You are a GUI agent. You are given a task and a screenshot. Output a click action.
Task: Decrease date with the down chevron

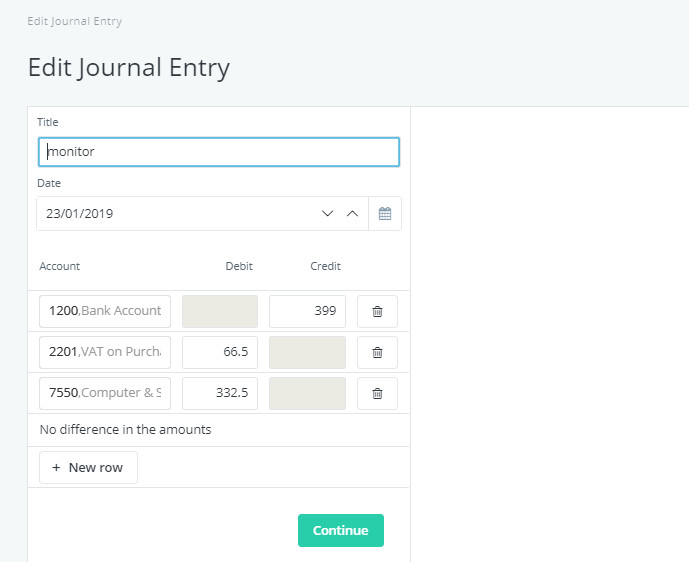click(327, 214)
